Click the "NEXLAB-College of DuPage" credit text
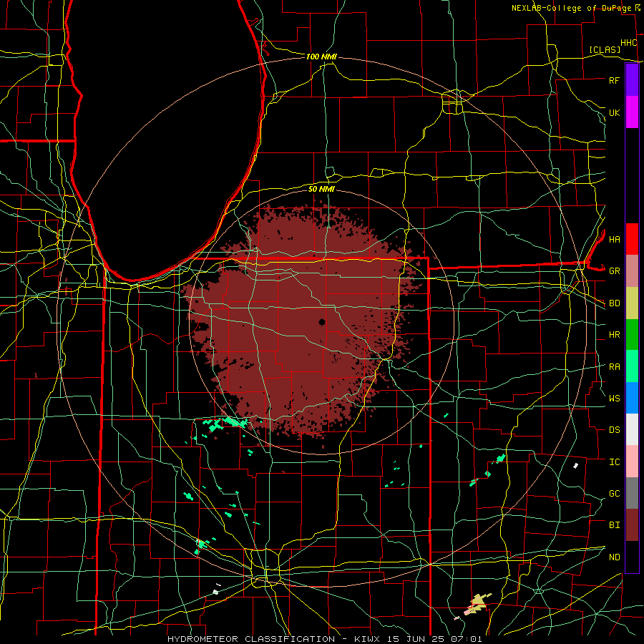This screenshot has height=644, width=644. click(571, 8)
